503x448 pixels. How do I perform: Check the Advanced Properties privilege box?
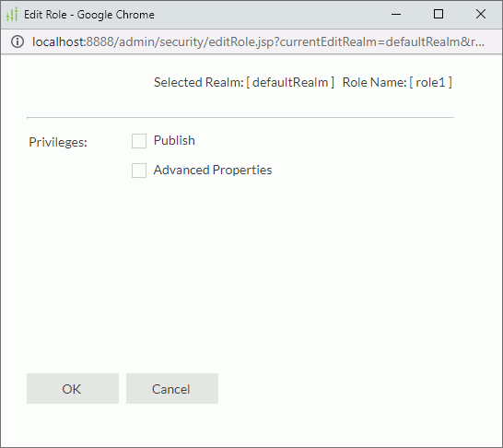click(139, 171)
